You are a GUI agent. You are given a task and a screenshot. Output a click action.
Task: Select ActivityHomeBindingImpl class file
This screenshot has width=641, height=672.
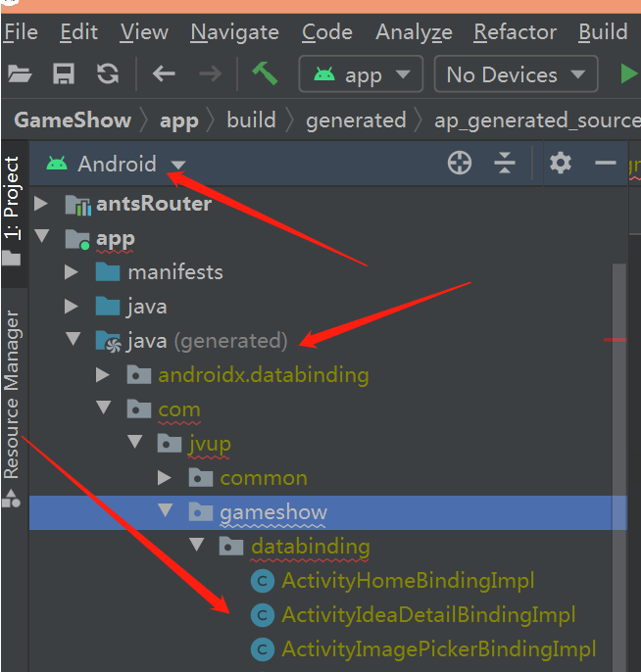tap(407, 581)
